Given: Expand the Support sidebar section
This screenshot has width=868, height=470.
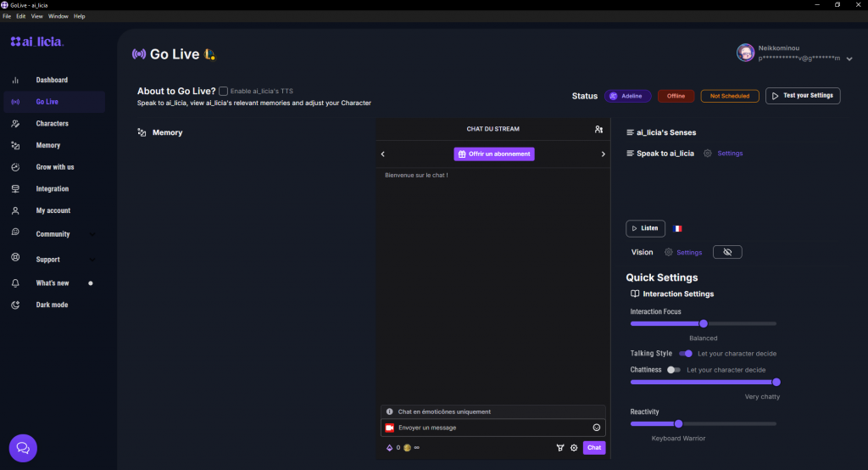Looking at the screenshot, I should pos(92,260).
